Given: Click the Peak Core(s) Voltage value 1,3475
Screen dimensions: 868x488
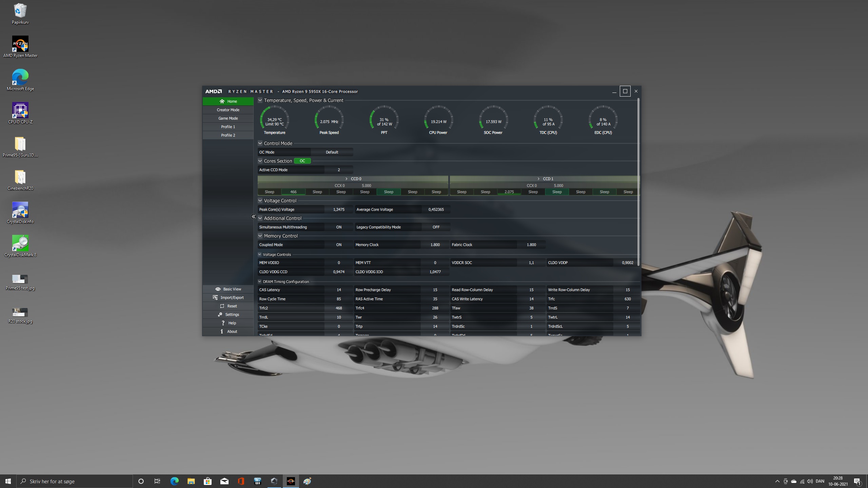Looking at the screenshot, I should pos(339,209).
